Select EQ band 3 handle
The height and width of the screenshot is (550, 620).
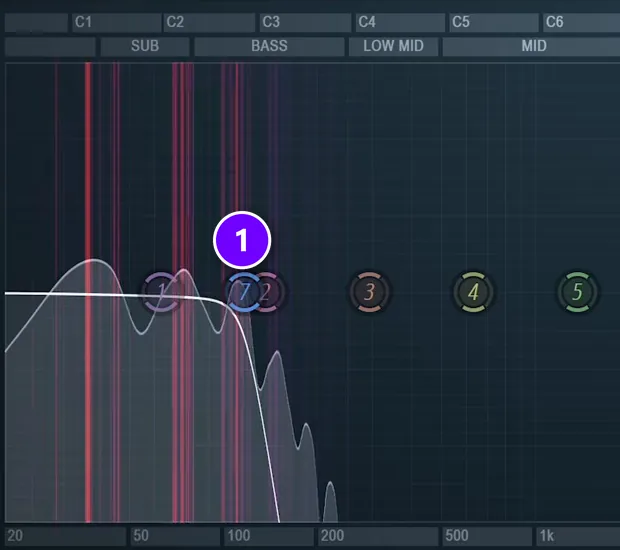tap(369, 292)
